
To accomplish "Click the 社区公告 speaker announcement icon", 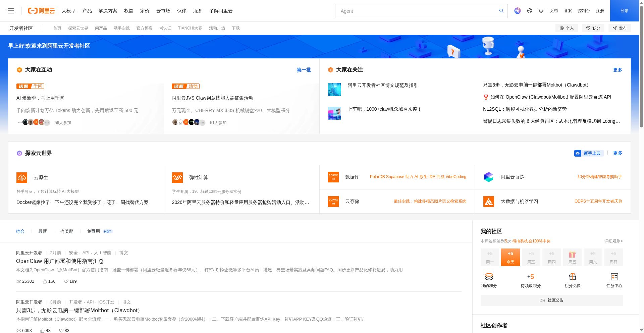I will click(x=542, y=300).
